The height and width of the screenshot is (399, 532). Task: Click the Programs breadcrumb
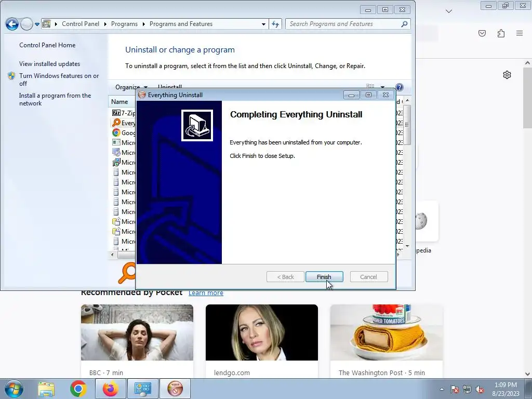click(124, 24)
